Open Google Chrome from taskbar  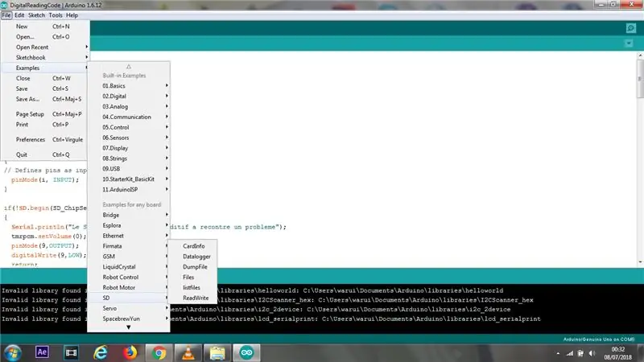(x=159, y=352)
